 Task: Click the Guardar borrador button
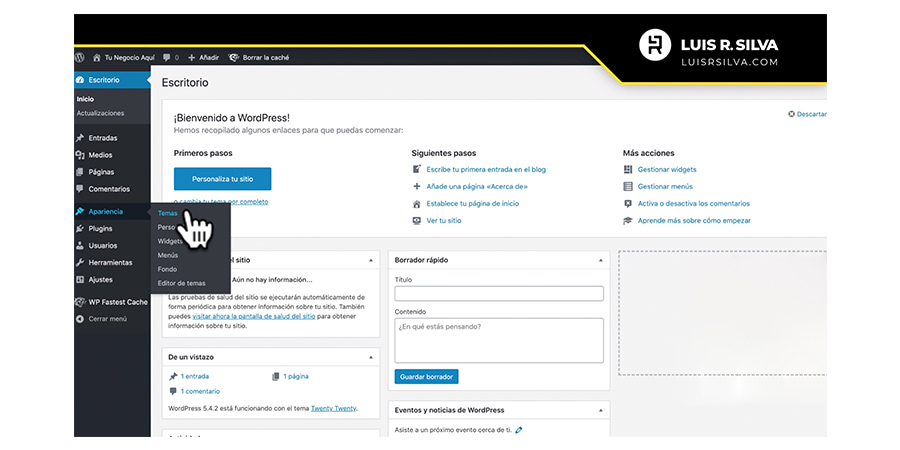tap(426, 377)
